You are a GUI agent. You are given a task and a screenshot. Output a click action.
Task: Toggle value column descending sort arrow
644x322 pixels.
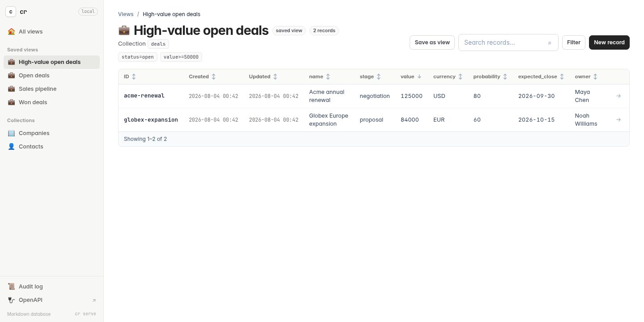[419, 77]
